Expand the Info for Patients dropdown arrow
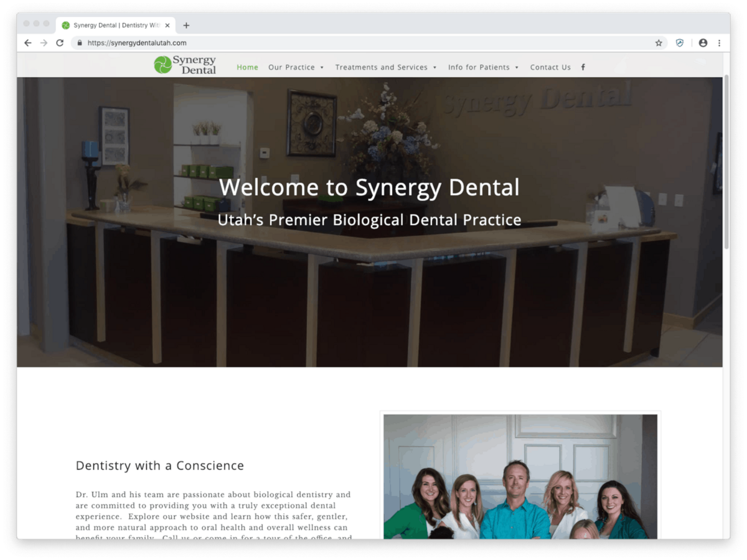Screen dimensions: 747x560 (x=517, y=67)
